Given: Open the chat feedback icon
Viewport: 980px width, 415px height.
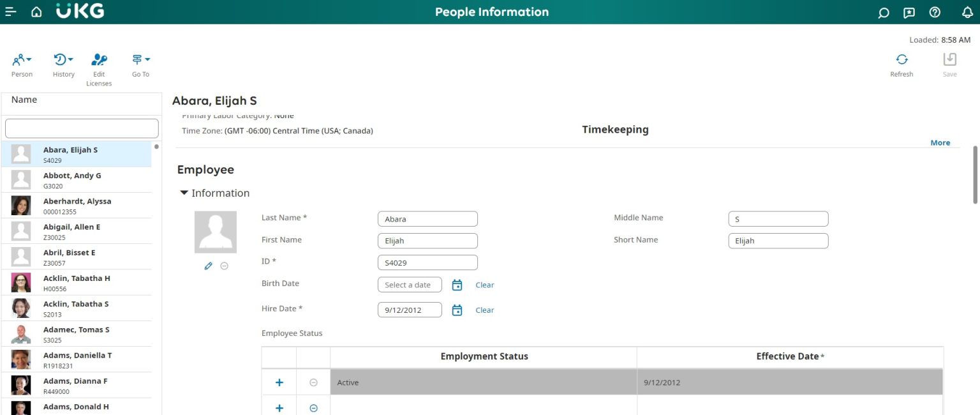Looking at the screenshot, I should pos(909,12).
